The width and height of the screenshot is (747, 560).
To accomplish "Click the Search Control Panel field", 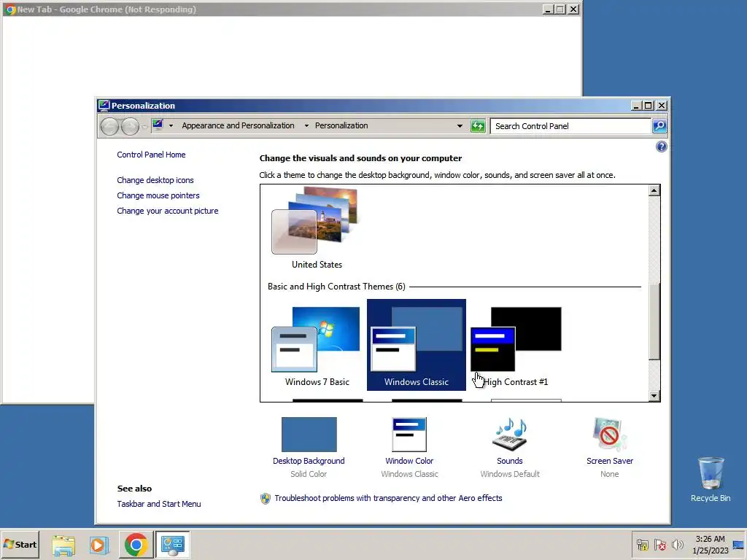I will [570, 126].
